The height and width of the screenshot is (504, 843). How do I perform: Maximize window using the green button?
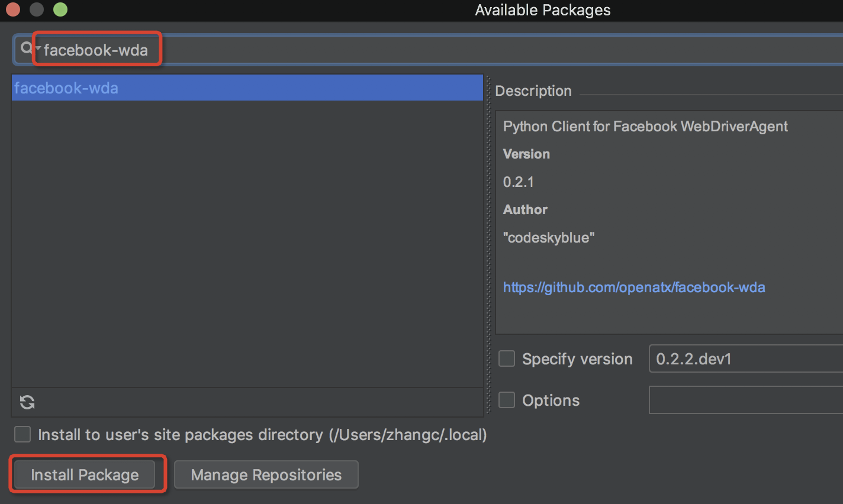click(x=60, y=9)
